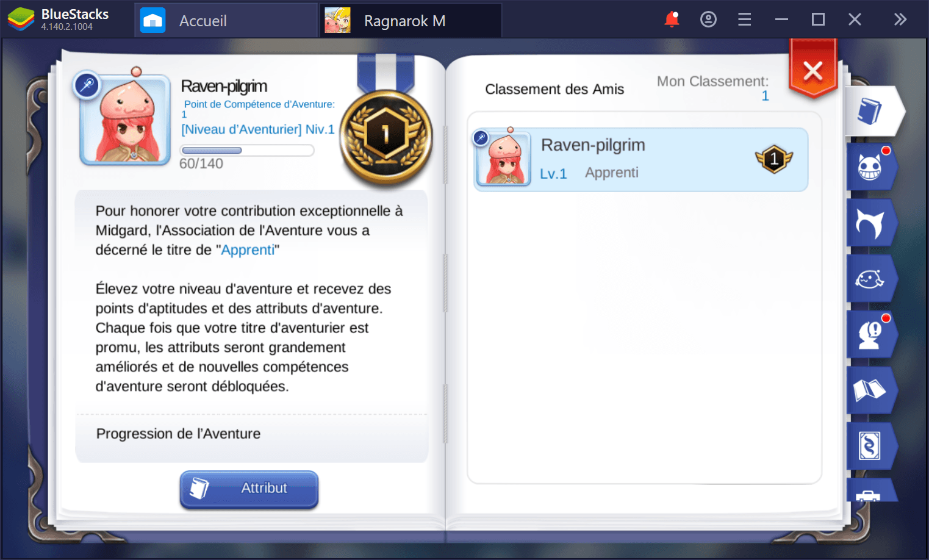Screen dimensions: 929x560
Task: Click "Point de Compétence d'Aventure" label
Action: [x=259, y=104]
